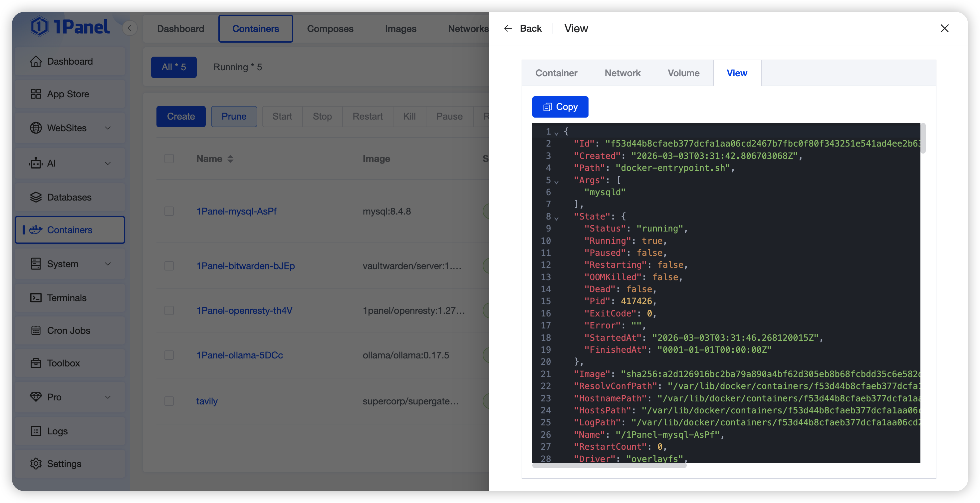Sort containers by Name column arrows

230,159
